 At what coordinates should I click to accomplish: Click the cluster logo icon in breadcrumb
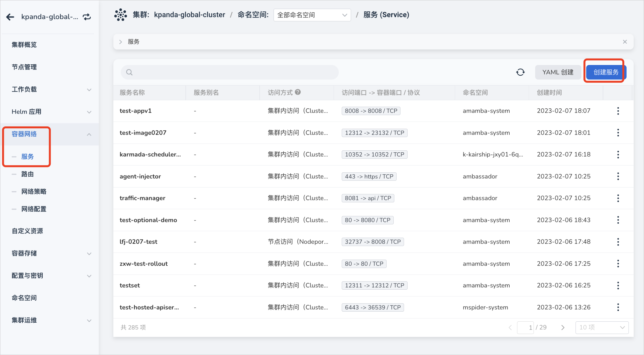tap(120, 15)
